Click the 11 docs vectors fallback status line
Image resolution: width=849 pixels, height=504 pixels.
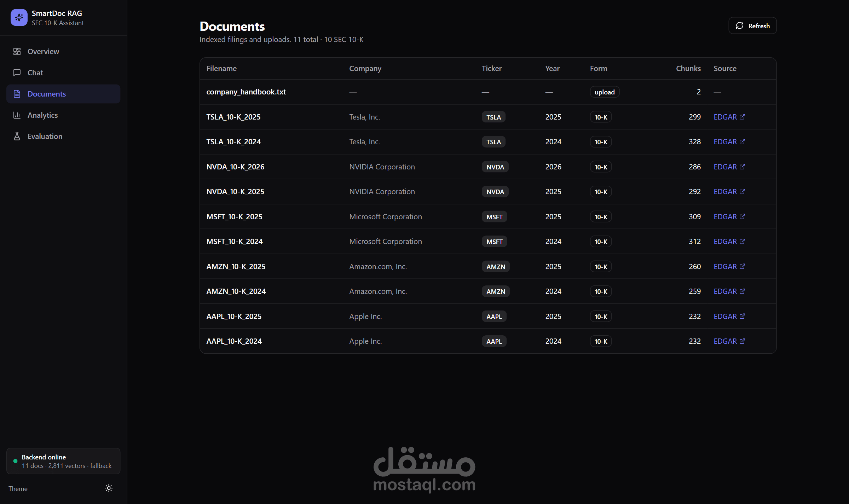tap(67, 466)
